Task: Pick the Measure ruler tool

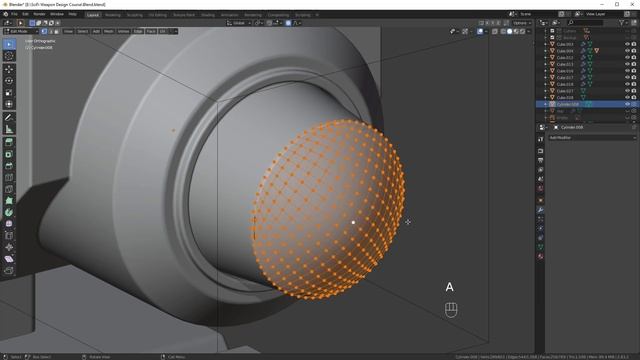Action: 9,129
